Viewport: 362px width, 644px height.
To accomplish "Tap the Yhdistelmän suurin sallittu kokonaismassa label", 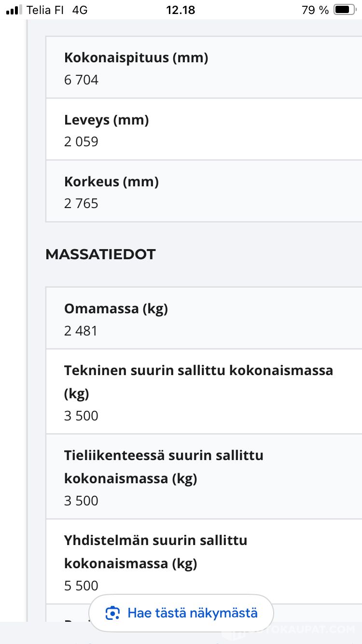I will (x=155, y=541).
